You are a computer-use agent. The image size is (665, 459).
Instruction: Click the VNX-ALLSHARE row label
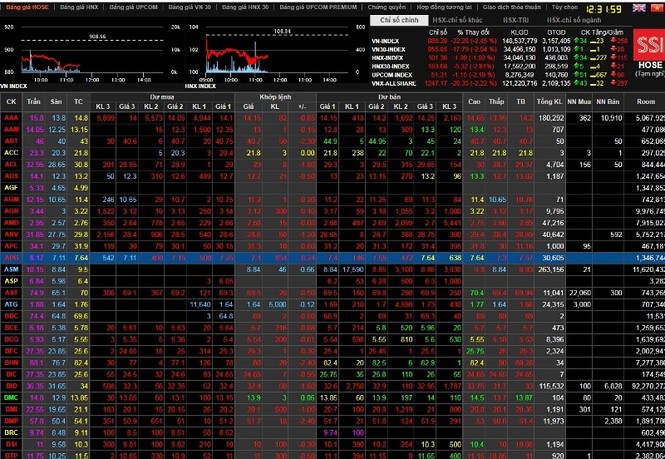(393, 84)
